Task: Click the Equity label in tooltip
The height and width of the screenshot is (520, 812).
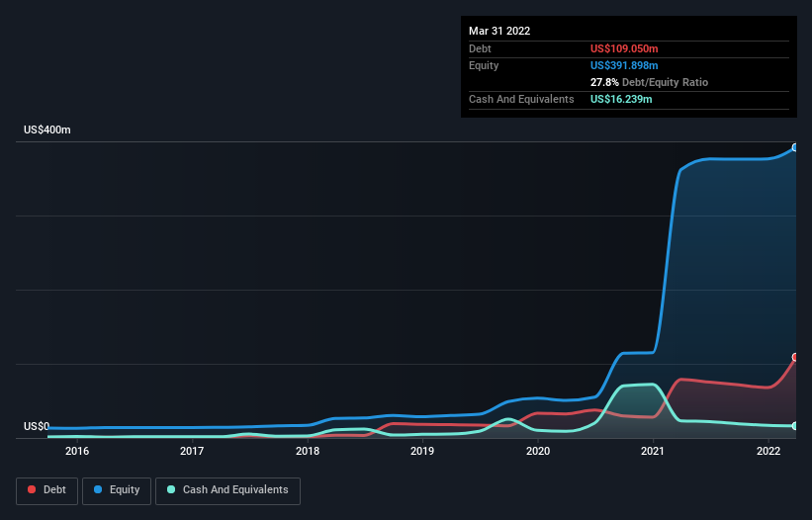Action: 484,65
